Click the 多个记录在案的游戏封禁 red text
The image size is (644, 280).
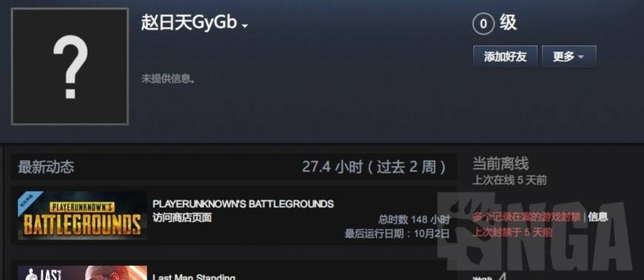(526, 217)
